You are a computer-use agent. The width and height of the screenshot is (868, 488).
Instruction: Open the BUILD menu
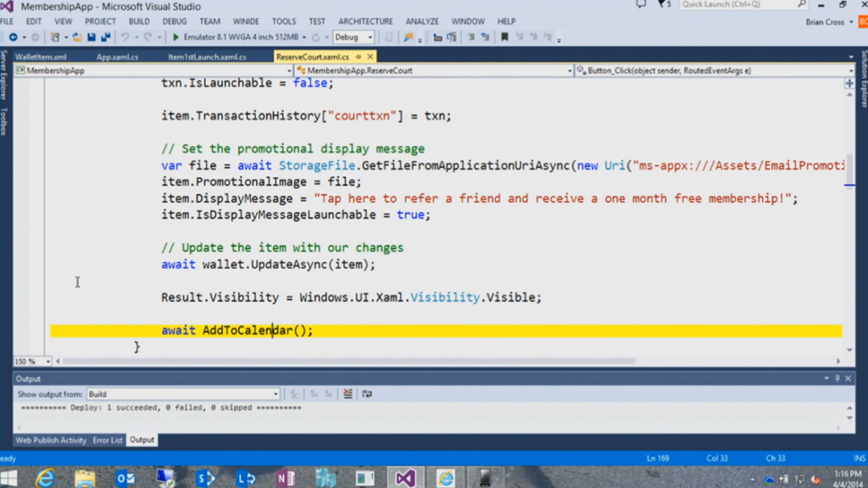(x=139, y=21)
